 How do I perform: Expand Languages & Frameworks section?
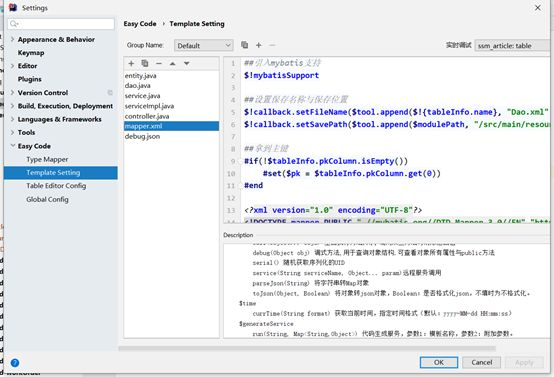(x=12, y=119)
